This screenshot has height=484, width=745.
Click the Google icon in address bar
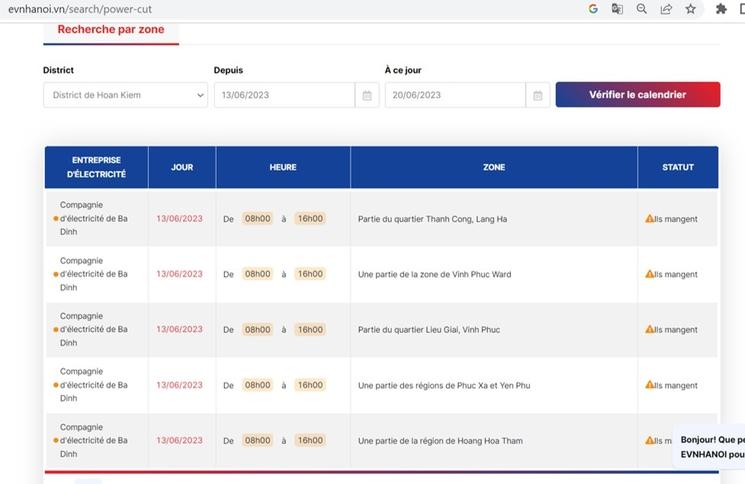[593, 9]
